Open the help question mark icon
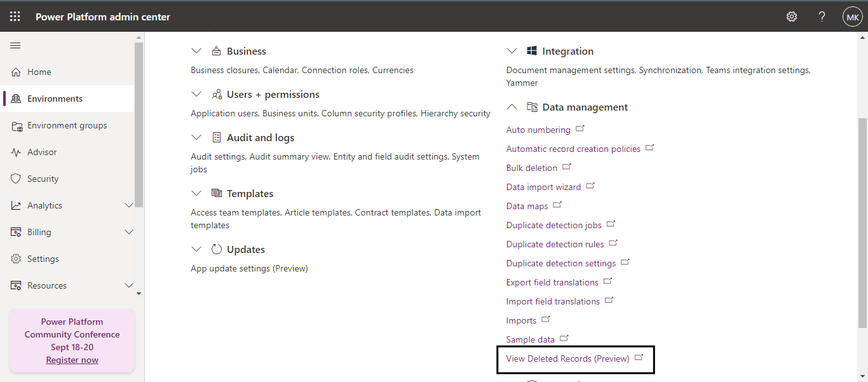868x382 pixels. click(x=822, y=17)
